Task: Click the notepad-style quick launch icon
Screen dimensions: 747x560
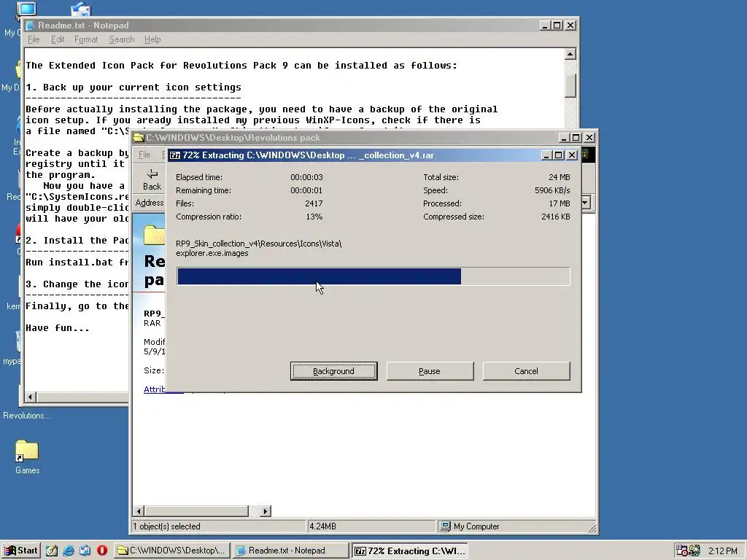Action: (52, 551)
